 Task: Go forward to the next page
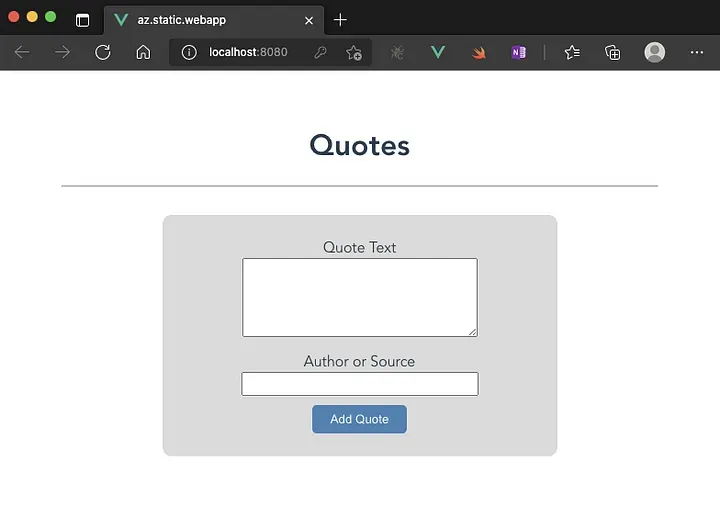(x=62, y=52)
